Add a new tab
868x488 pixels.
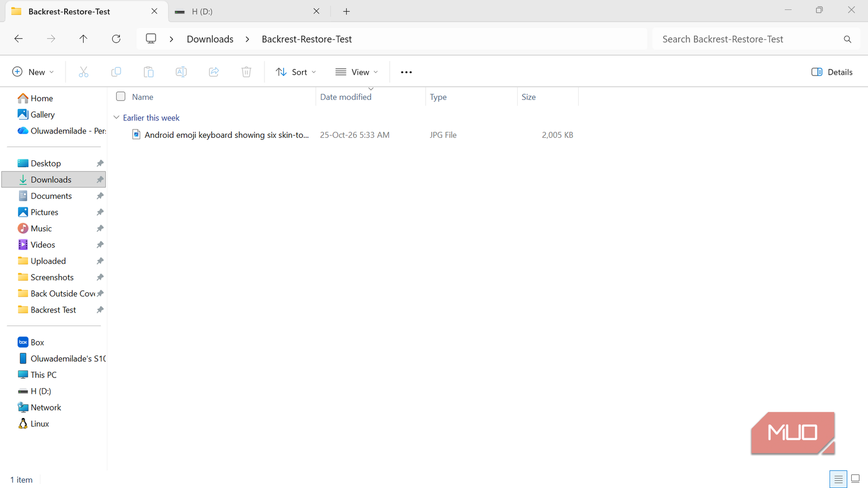click(x=346, y=12)
